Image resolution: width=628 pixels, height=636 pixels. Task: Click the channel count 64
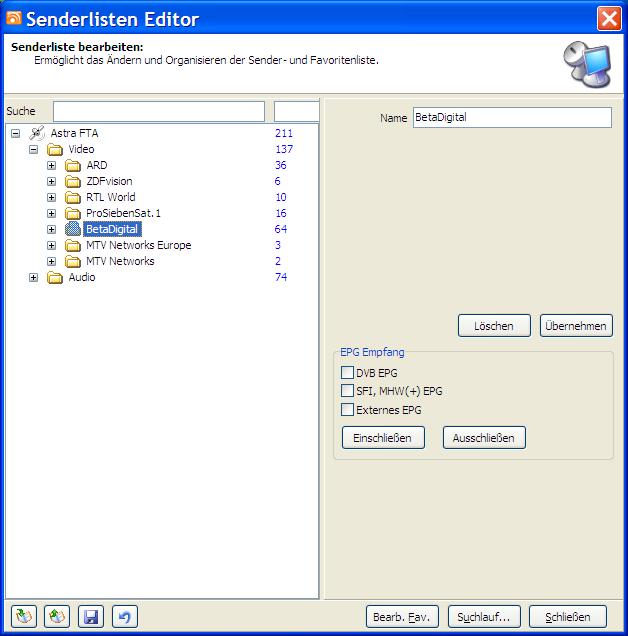click(x=281, y=229)
